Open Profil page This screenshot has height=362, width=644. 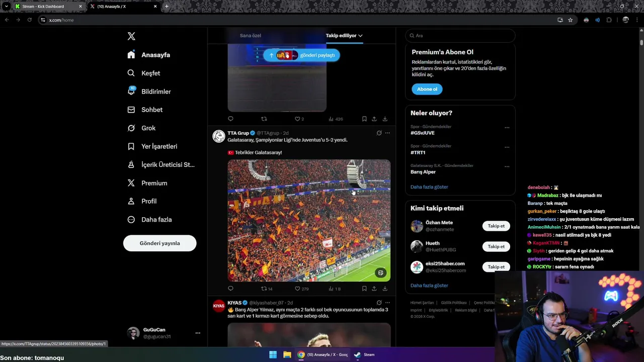(x=142, y=201)
